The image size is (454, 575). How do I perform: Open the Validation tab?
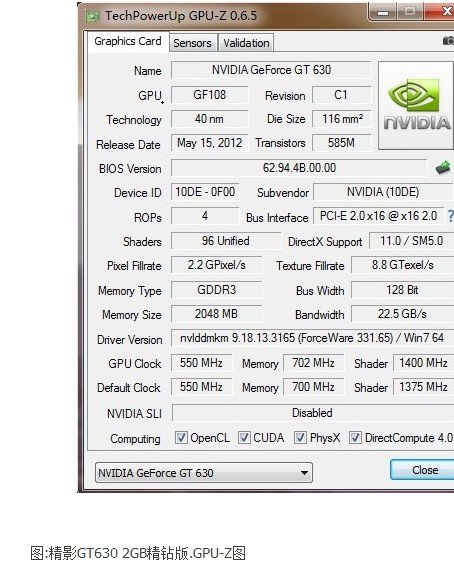(246, 43)
